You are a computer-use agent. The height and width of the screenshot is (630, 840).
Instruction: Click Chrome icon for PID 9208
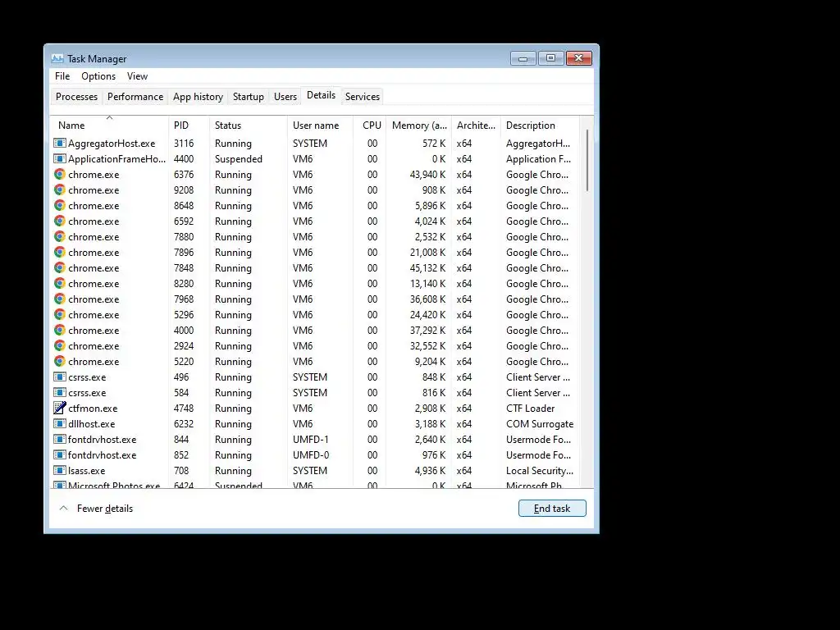coord(59,189)
